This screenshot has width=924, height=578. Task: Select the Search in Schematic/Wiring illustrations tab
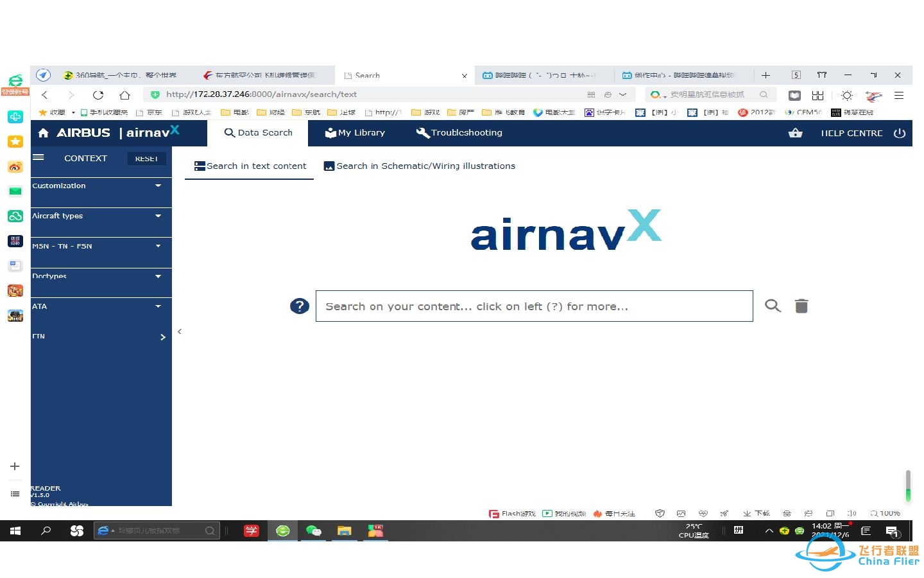coord(420,166)
